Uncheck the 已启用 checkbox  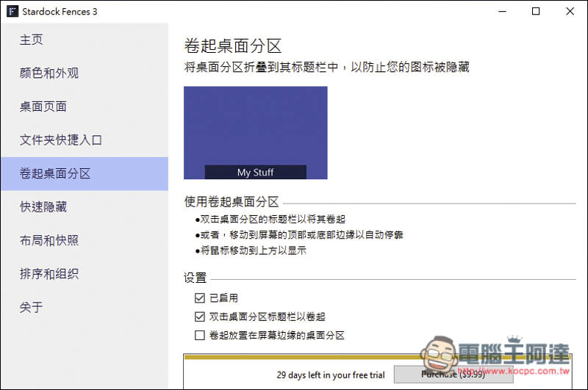tap(200, 298)
